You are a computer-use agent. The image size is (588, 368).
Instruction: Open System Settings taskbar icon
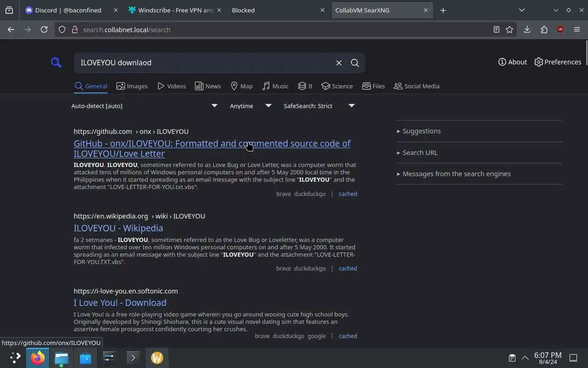coord(109,358)
